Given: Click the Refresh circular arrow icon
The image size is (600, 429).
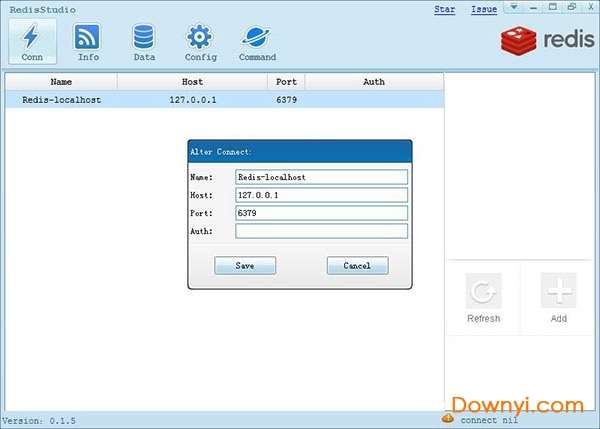Looking at the screenshot, I should tap(483, 291).
